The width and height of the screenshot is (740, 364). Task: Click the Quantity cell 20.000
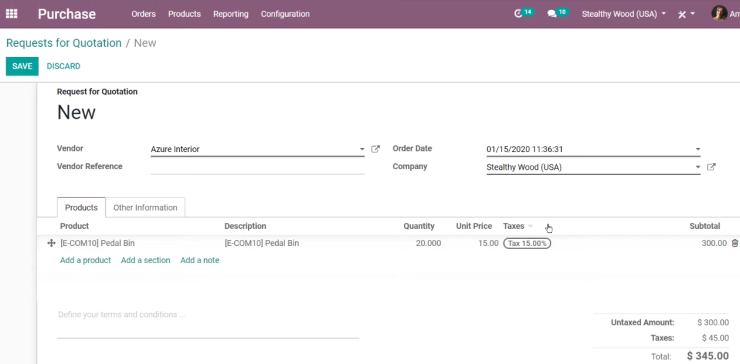click(x=428, y=243)
